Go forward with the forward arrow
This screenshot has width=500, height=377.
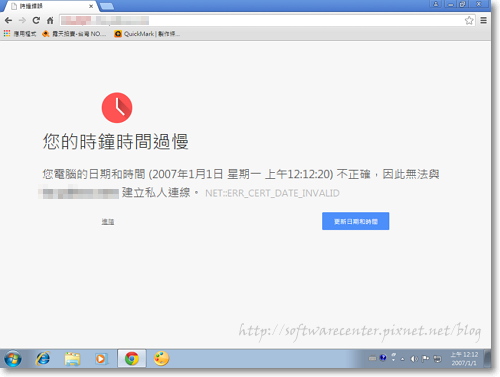[22, 21]
